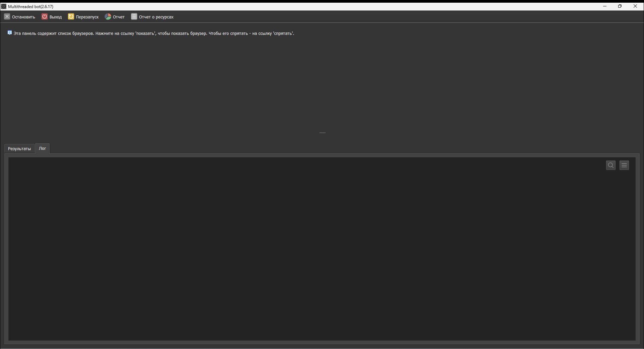Click the Multithreaded bot app icon in title bar
This screenshot has height=349, width=644.
pyautogui.click(x=4, y=6)
